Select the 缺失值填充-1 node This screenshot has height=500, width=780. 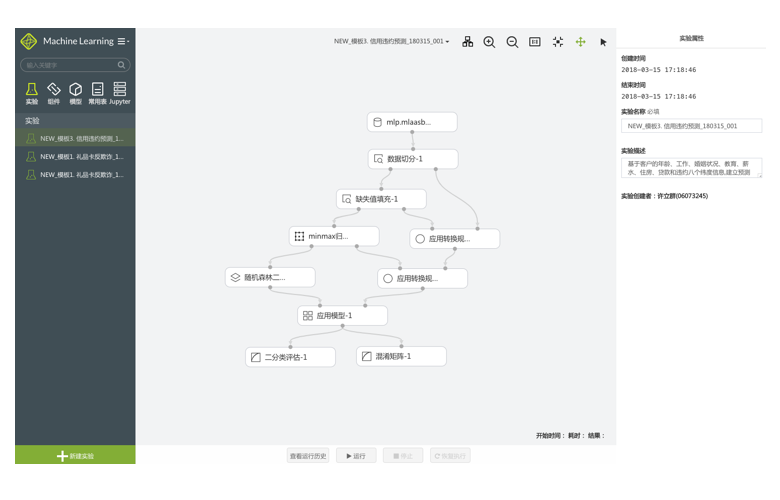coord(381,199)
